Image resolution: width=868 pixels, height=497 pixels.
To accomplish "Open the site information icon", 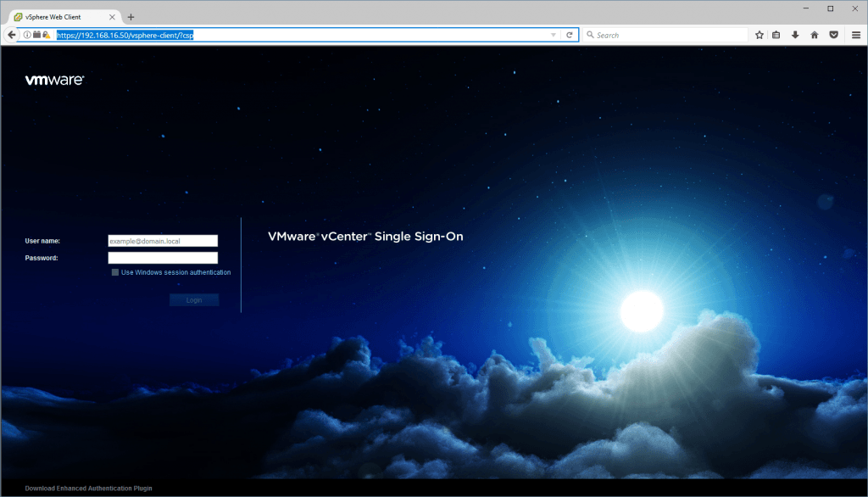I will [x=27, y=35].
